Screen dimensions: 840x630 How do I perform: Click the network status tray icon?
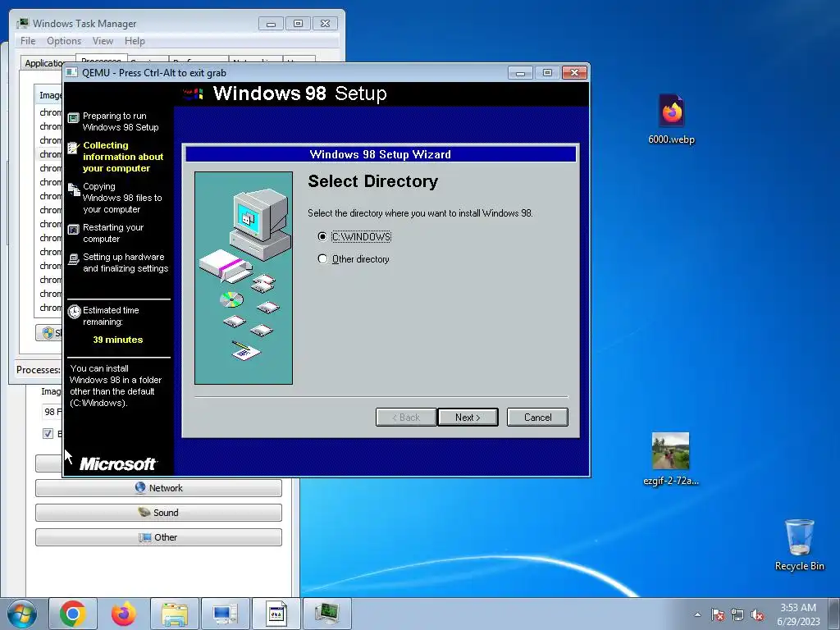[737, 614]
